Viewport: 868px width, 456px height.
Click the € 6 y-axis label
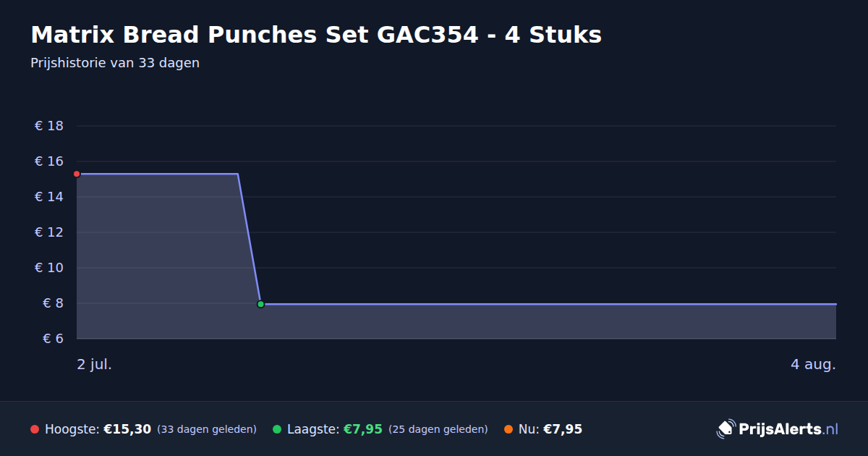click(54, 339)
